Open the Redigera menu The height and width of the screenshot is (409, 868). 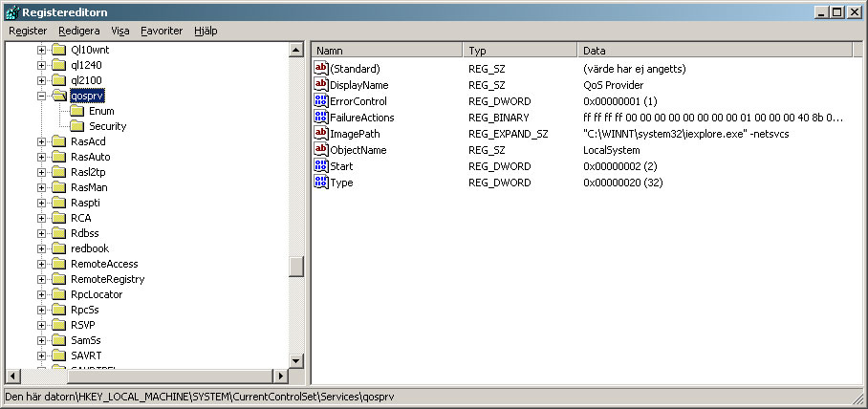point(79,31)
